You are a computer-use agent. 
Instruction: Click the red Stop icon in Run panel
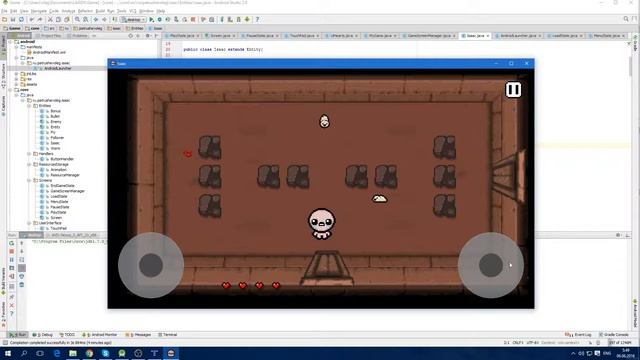[x=11, y=251]
